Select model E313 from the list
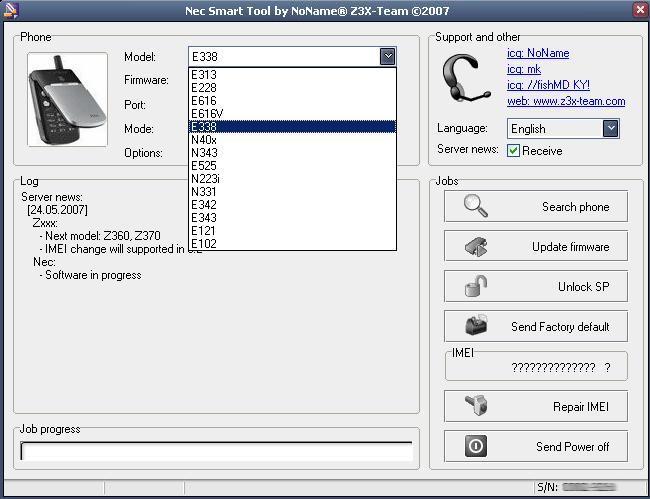This screenshot has width=650, height=499. click(x=292, y=75)
